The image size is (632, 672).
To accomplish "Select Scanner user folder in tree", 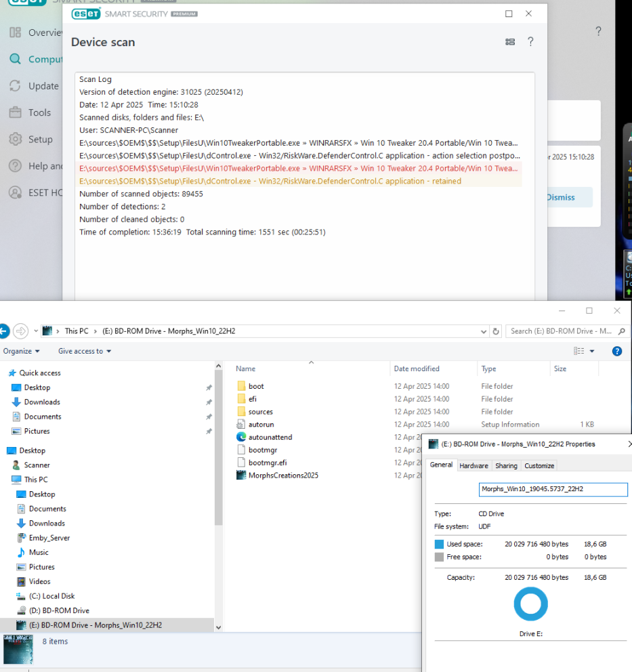I will [x=37, y=465].
